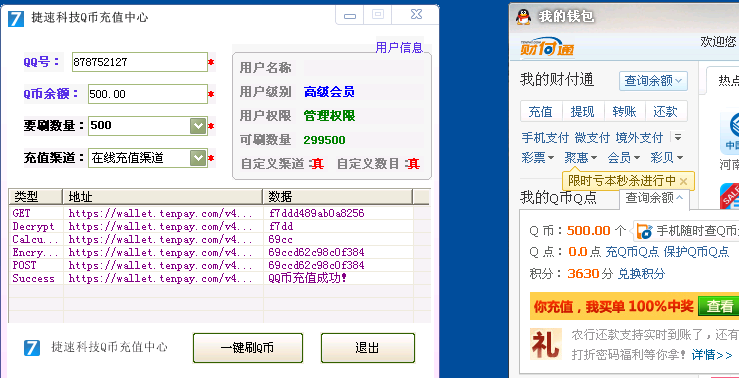Click the 地址 column header
Image resolution: width=739 pixels, height=378 pixels.
pos(163,196)
